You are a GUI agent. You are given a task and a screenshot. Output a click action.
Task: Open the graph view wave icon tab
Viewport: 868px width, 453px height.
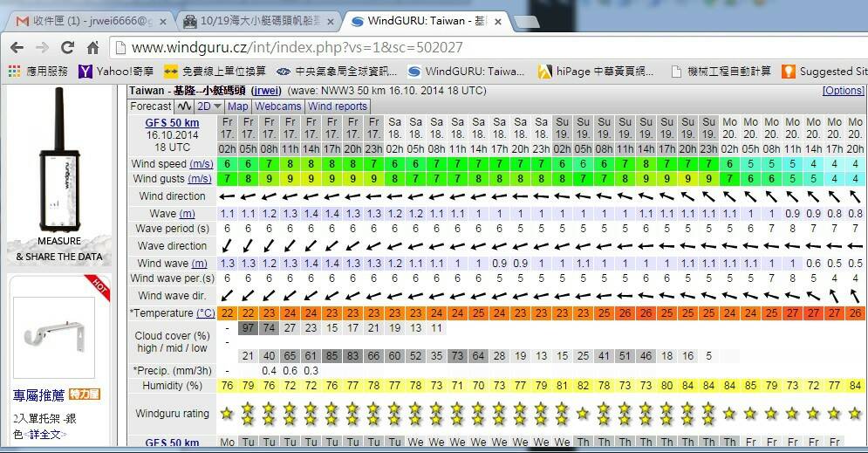[184, 106]
